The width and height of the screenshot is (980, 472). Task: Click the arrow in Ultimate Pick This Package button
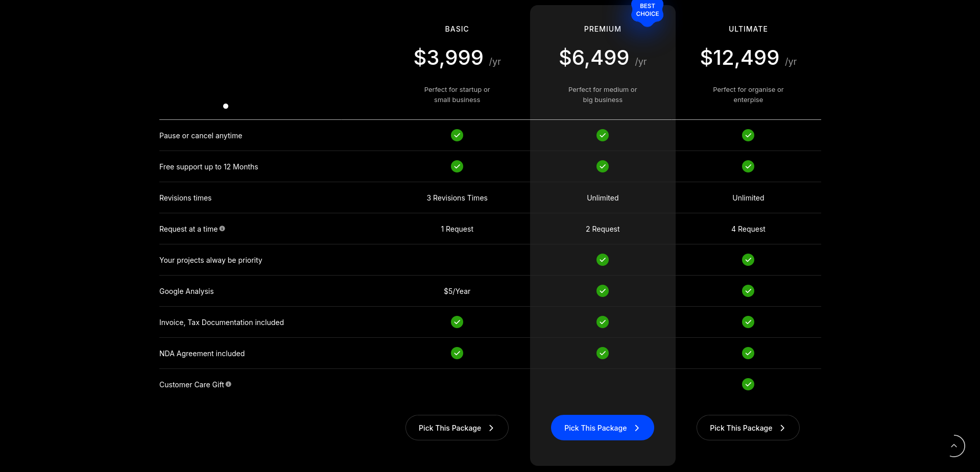[x=782, y=428]
